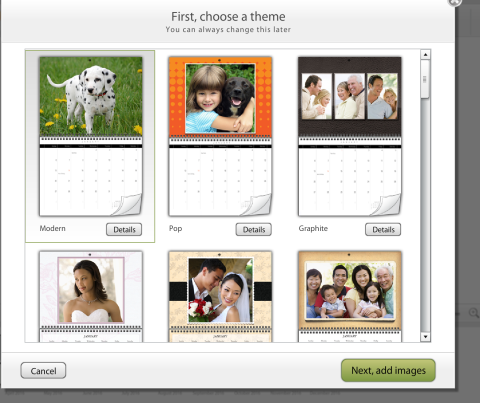Choose the pink floral bride portrait theme
The width and height of the screenshot is (480, 403).
(x=91, y=296)
